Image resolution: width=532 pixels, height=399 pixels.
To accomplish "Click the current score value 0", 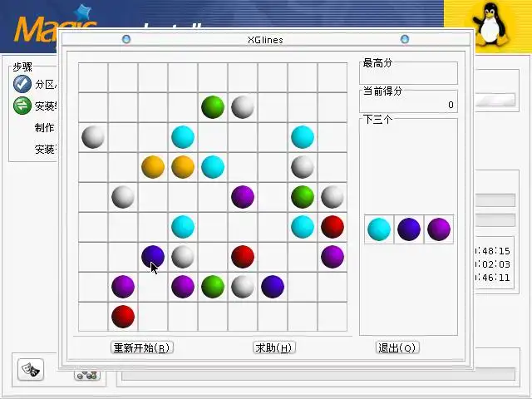I will (x=451, y=105).
